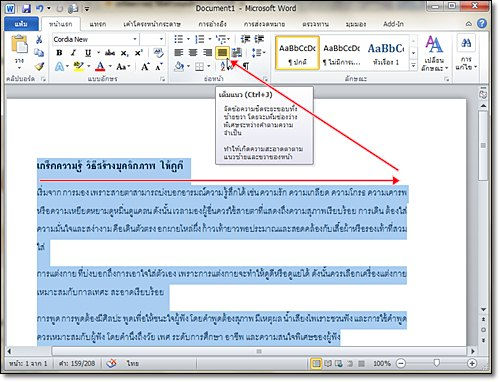
Task: Open the blue File tab
Action: click(x=21, y=24)
